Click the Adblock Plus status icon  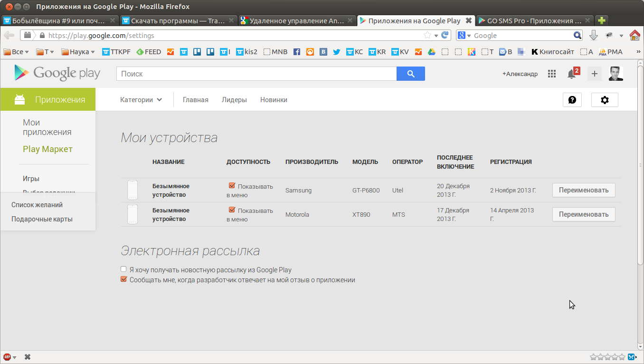pos(7,357)
